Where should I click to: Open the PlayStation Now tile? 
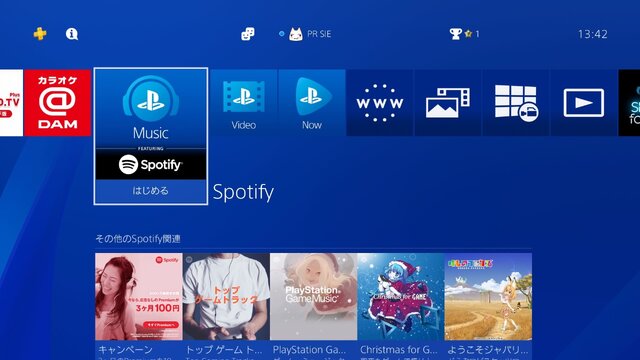coord(312,102)
